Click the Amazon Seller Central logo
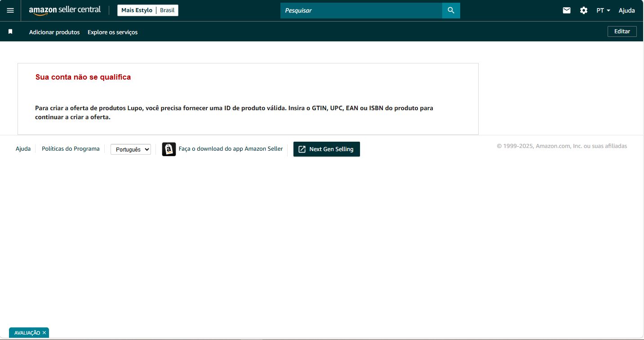 coord(65,10)
